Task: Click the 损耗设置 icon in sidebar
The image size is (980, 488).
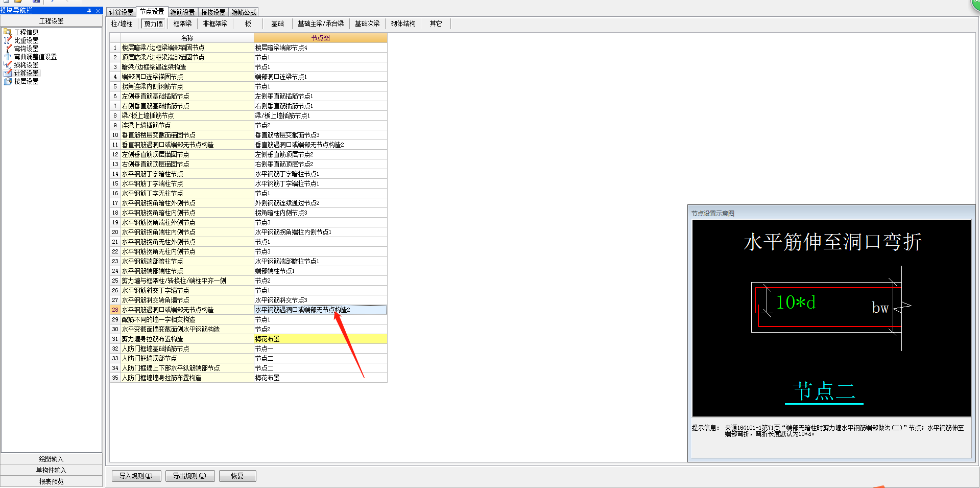Action: [8, 65]
